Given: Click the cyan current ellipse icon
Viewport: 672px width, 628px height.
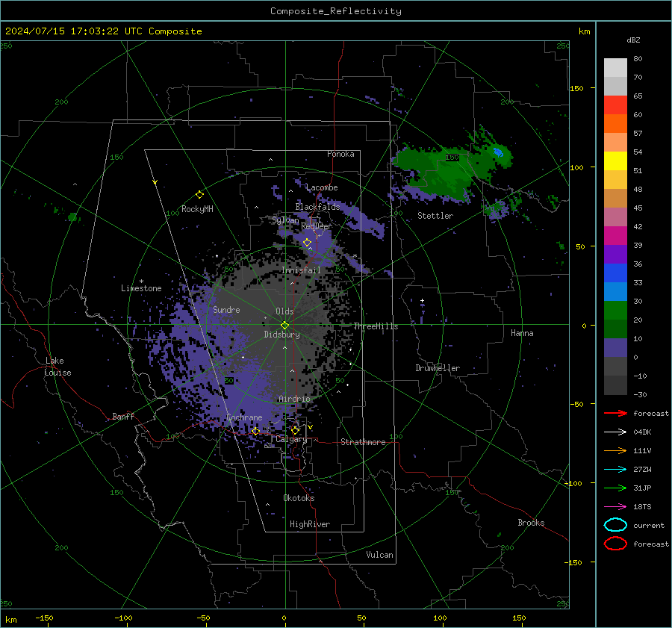Looking at the screenshot, I should [x=615, y=525].
